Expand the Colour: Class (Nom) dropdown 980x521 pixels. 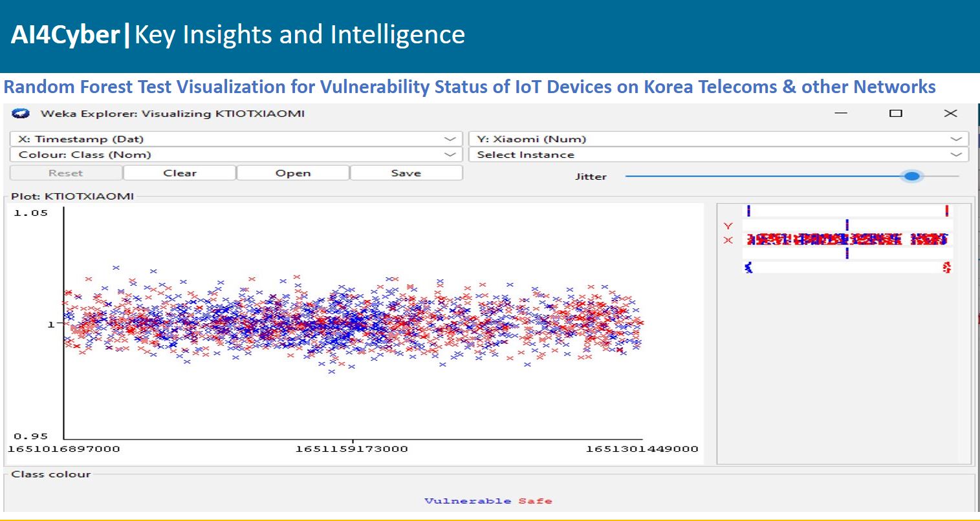[236, 154]
